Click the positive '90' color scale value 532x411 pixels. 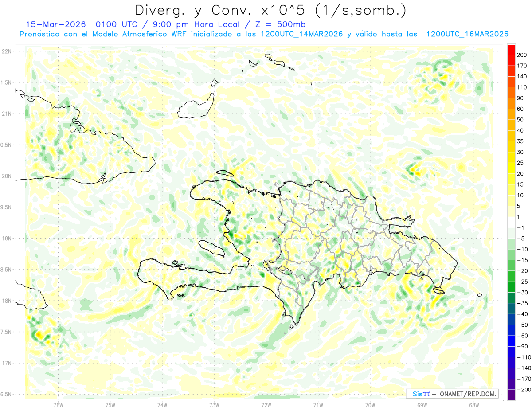pyautogui.click(x=520, y=98)
